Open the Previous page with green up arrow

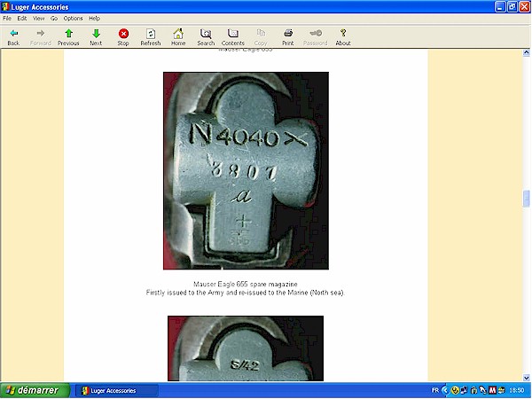point(68,34)
